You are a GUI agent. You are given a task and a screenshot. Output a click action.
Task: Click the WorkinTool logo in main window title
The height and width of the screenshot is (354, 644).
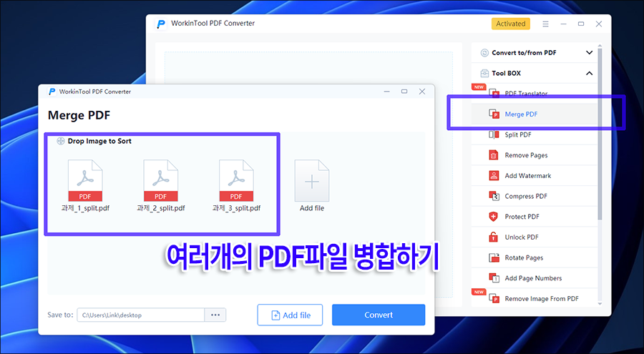161,24
